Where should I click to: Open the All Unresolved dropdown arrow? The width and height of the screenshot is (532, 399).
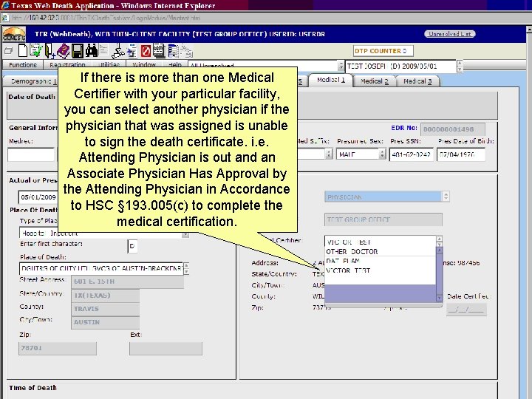click(341, 66)
